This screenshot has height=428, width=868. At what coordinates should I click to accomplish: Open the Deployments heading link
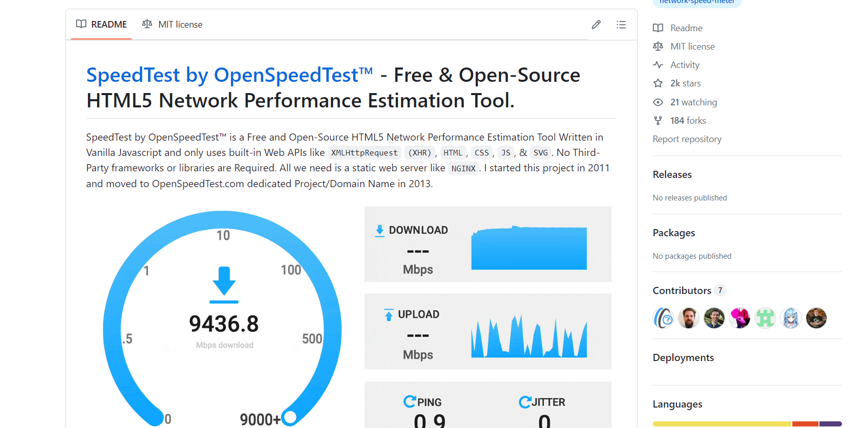click(684, 357)
